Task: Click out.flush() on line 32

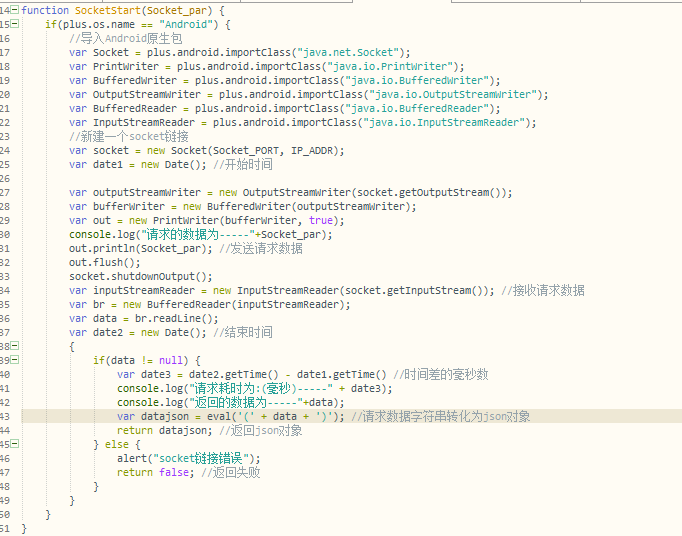Action: coord(102,262)
